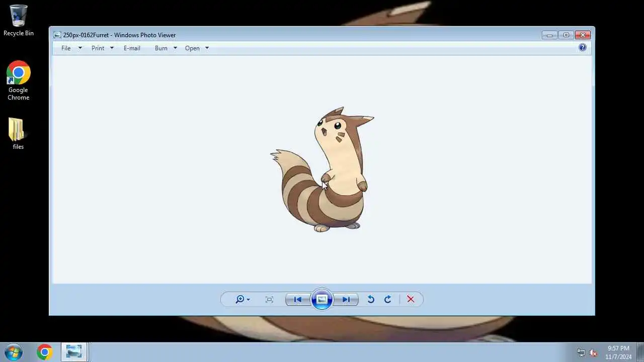Open Photo Viewer help question mark
644x362 pixels.
[x=583, y=48]
